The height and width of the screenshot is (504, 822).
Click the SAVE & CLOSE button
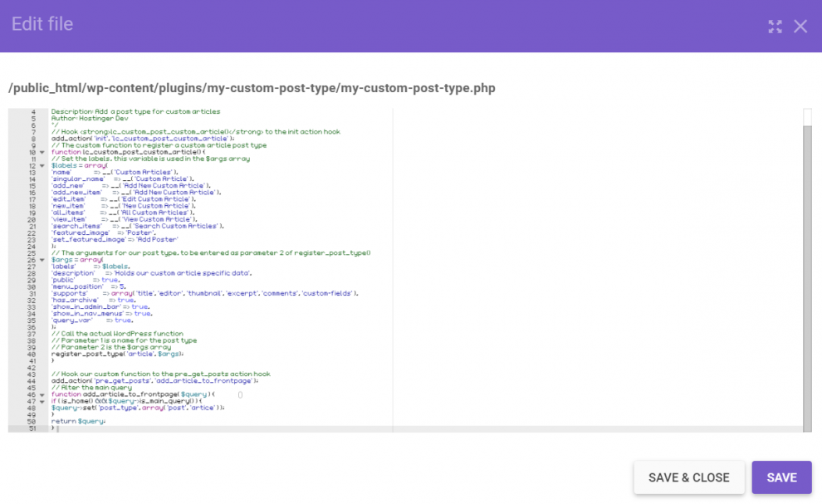pos(689,477)
